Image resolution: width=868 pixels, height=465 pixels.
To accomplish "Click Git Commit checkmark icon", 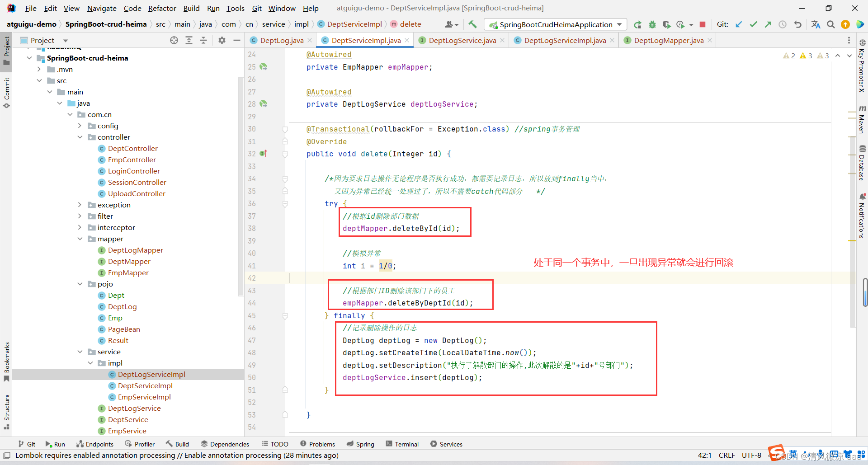I will [754, 24].
